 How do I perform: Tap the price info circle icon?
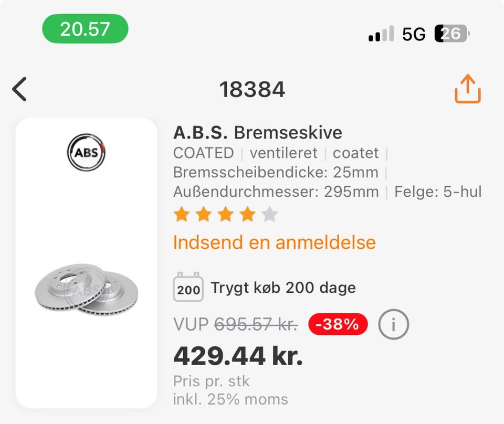click(393, 325)
